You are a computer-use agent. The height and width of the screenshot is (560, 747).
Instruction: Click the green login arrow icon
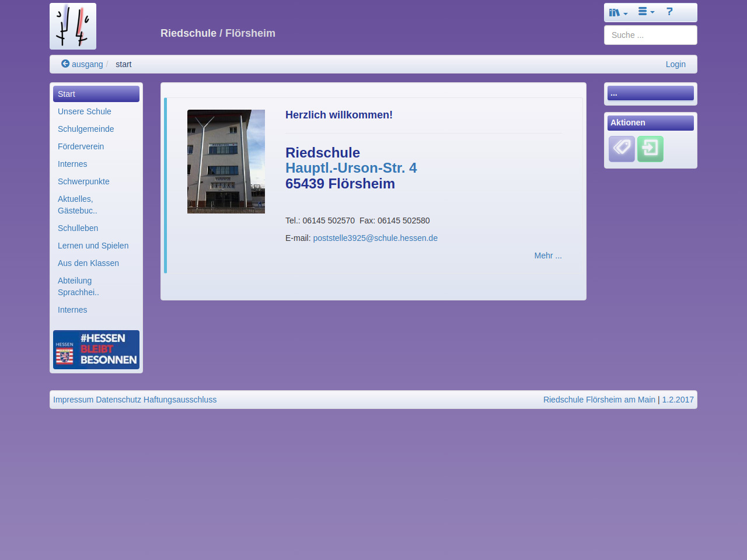coord(650,149)
